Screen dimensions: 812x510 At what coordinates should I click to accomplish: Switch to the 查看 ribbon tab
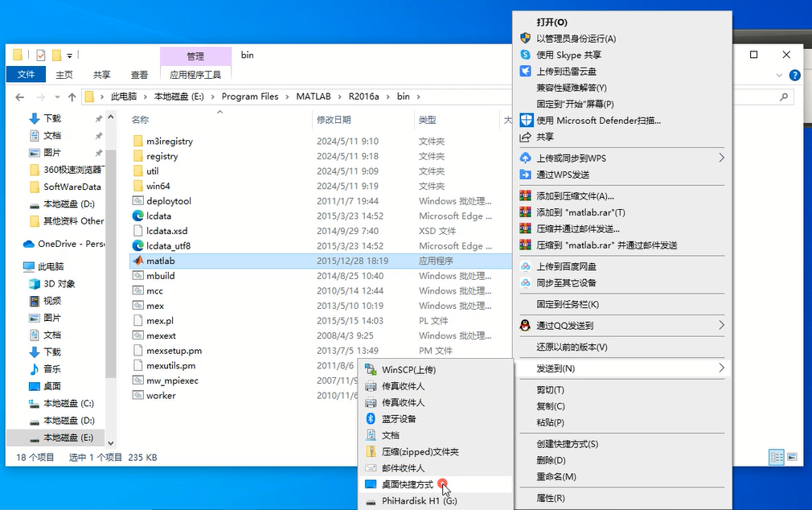pos(139,75)
